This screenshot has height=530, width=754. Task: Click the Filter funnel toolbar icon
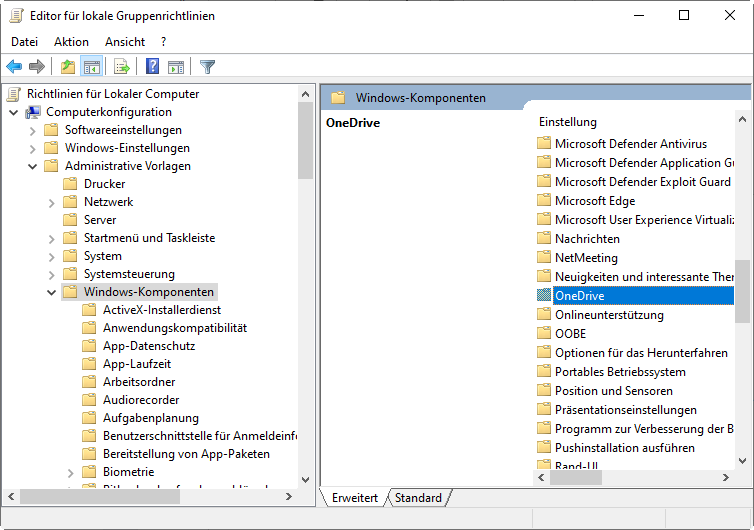tap(207, 66)
